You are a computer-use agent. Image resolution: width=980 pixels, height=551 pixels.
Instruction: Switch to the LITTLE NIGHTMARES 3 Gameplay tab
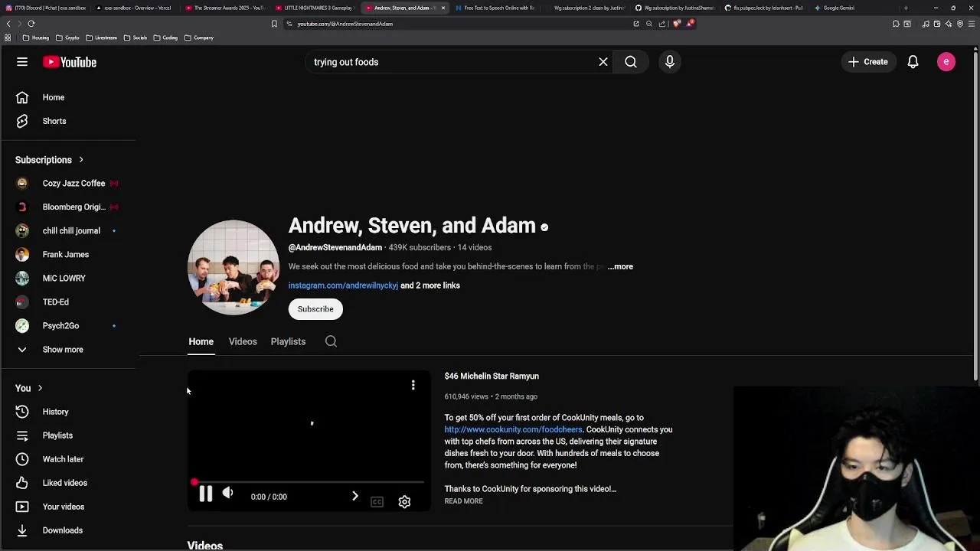pyautogui.click(x=315, y=8)
